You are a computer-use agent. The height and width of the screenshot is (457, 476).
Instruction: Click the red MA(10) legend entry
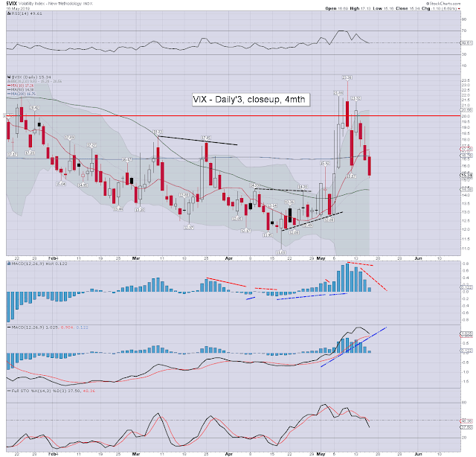(x=21, y=86)
